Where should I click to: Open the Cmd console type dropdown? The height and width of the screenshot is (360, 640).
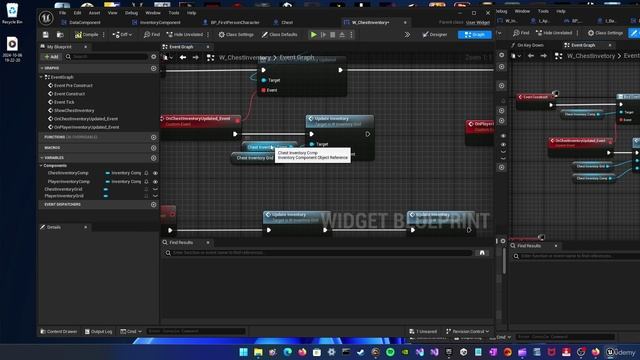(131, 331)
